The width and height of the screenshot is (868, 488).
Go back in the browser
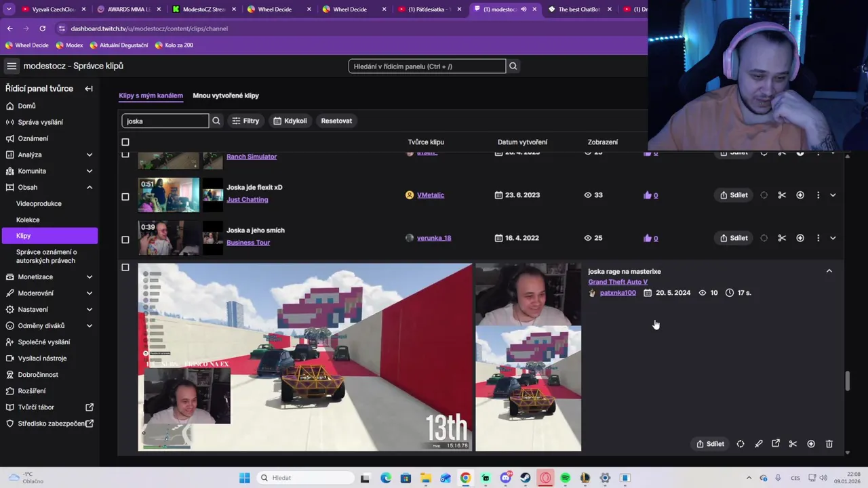coord(9,28)
